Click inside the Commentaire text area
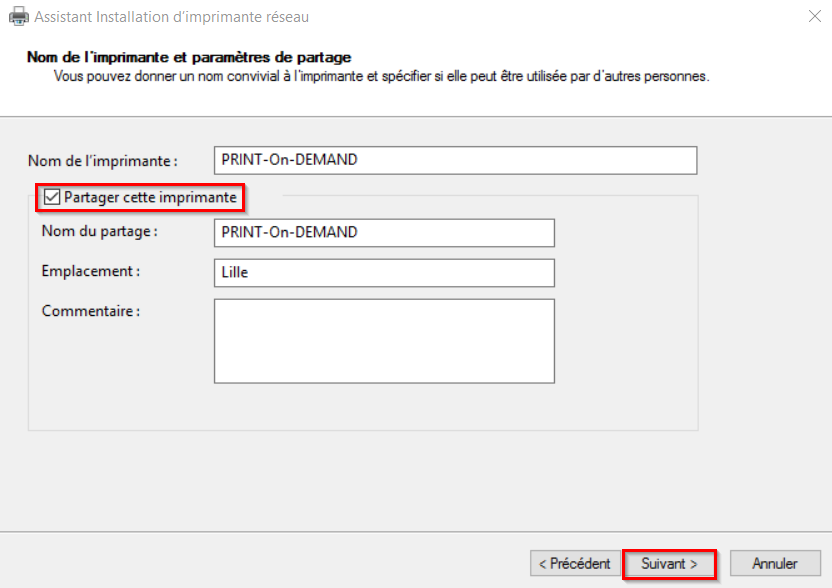This screenshot has width=832, height=588. pyautogui.click(x=384, y=341)
